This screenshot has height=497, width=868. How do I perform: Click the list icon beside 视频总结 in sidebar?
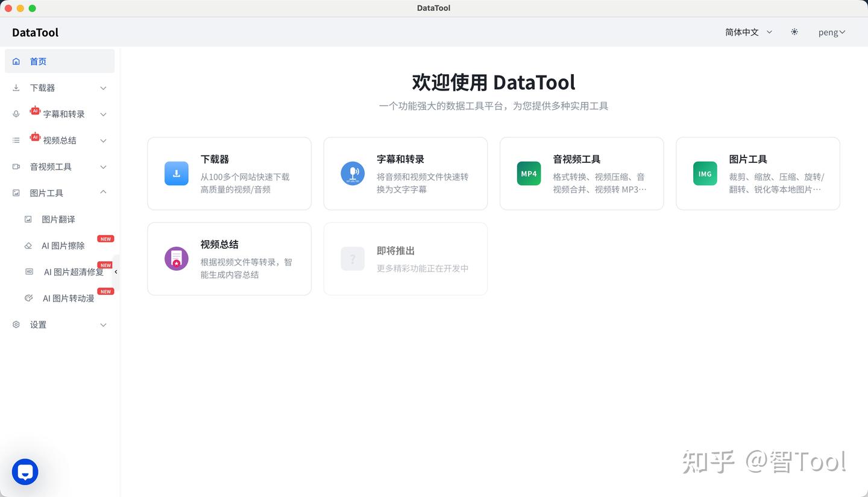pyautogui.click(x=16, y=141)
